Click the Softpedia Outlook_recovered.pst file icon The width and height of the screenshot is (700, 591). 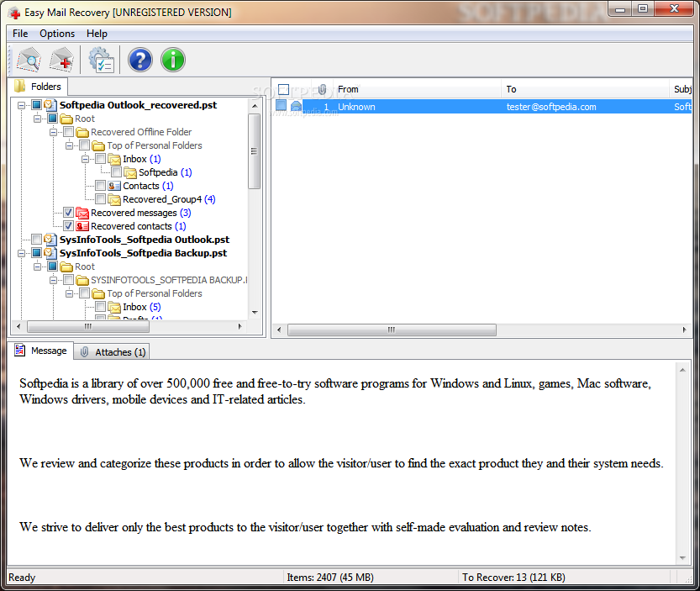pos(50,105)
